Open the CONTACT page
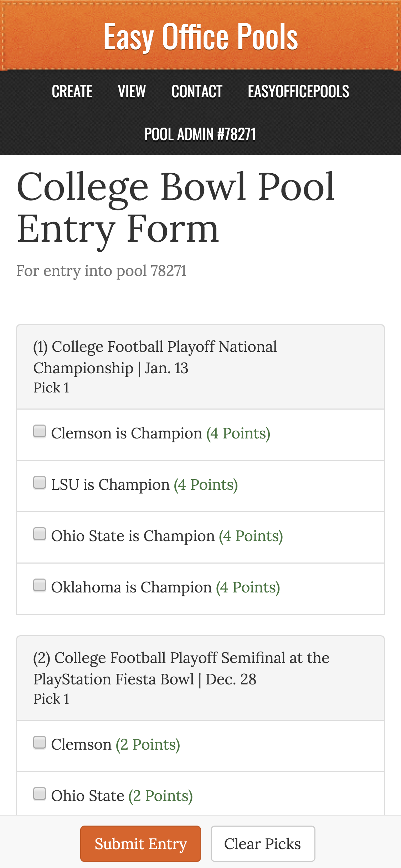This screenshot has height=868, width=401. click(197, 91)
